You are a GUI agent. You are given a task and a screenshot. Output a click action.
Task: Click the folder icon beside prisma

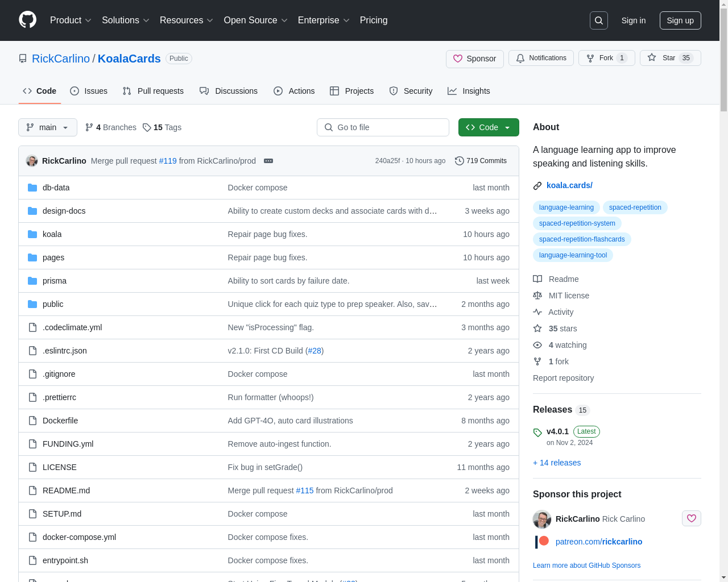[x=32, y=281]
